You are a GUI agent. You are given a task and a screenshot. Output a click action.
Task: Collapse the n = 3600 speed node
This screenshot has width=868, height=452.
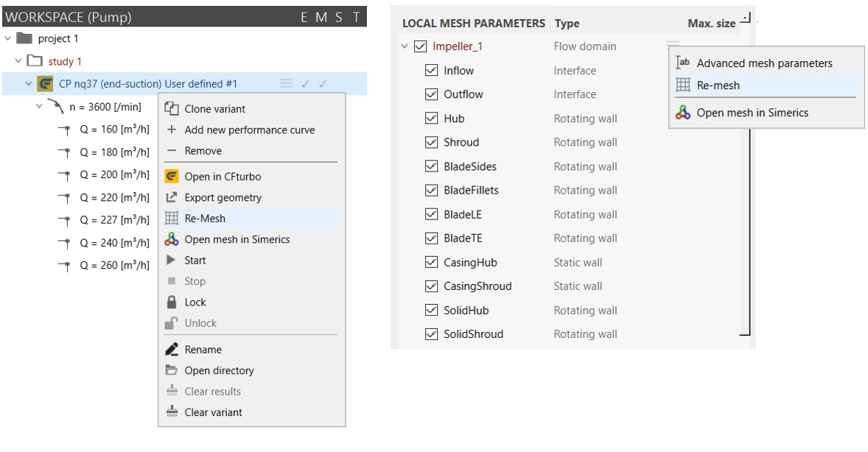pyautogui.click(x=39, y=106)
